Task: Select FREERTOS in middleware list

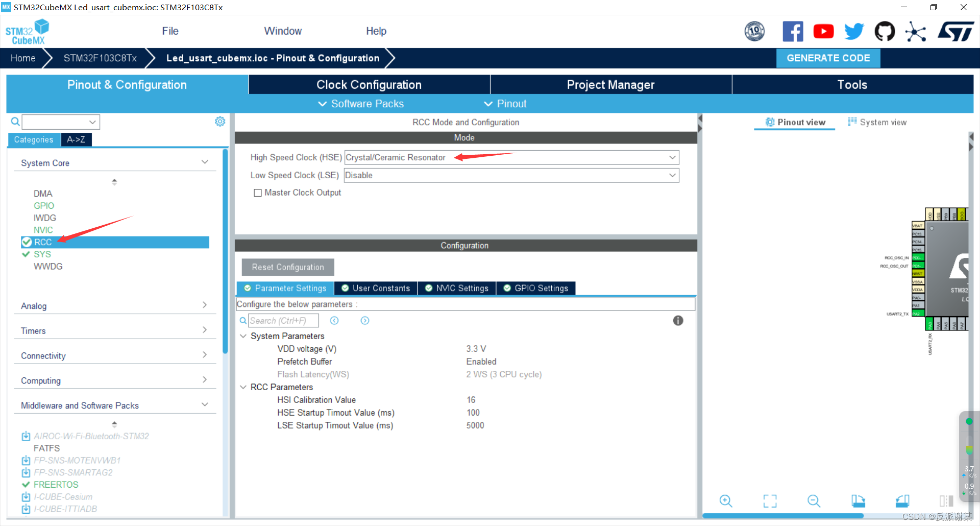Action: (x=56, y=485)
